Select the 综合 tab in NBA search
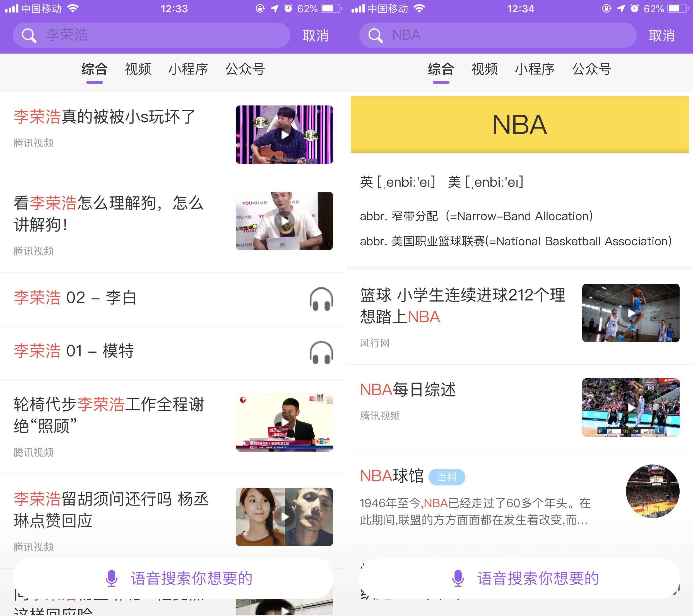Viewport: 693px width, 616px height. [x=441, y=69]
